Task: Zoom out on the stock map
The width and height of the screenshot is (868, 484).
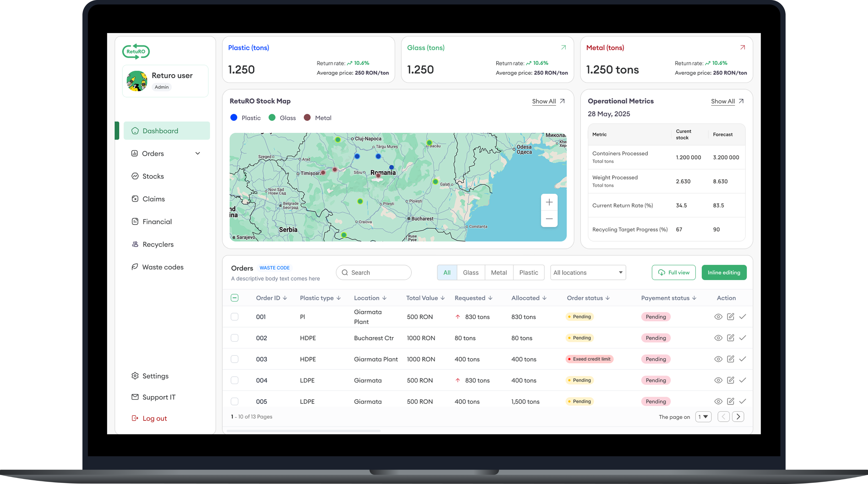Action: point(549,219)
